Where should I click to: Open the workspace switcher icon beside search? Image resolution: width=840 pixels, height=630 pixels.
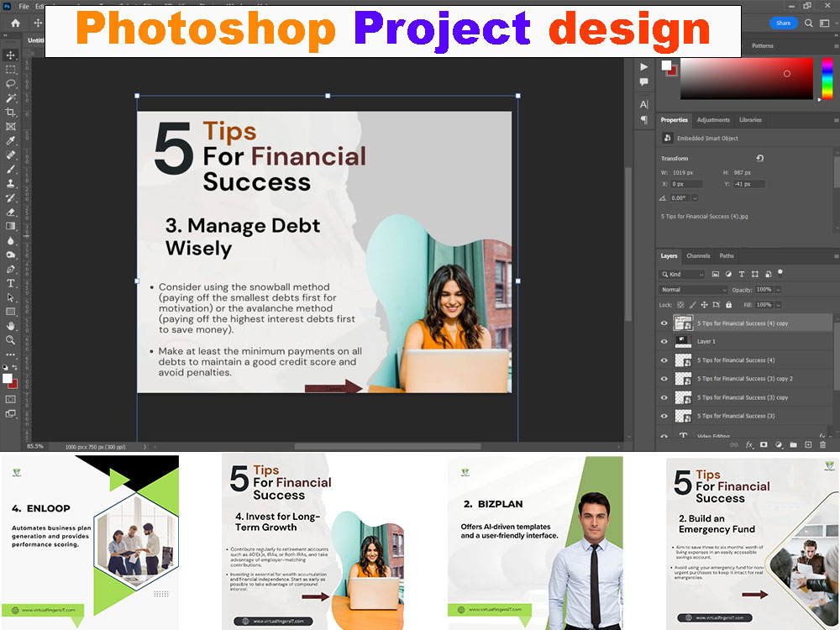tap(825, 23)
